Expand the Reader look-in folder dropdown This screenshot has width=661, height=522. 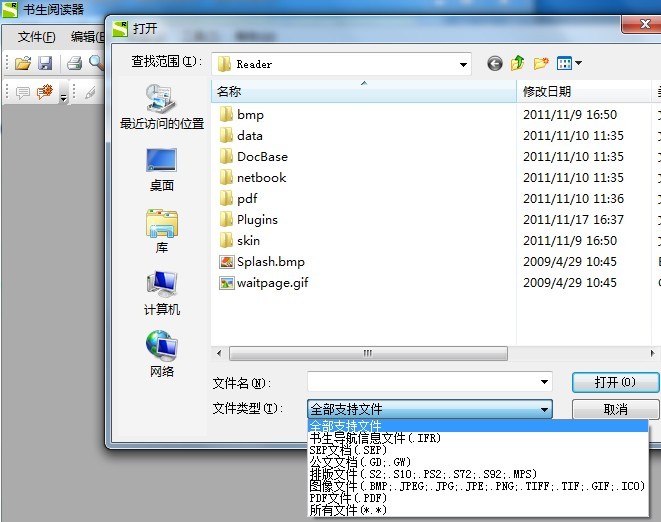coord(463,65)
